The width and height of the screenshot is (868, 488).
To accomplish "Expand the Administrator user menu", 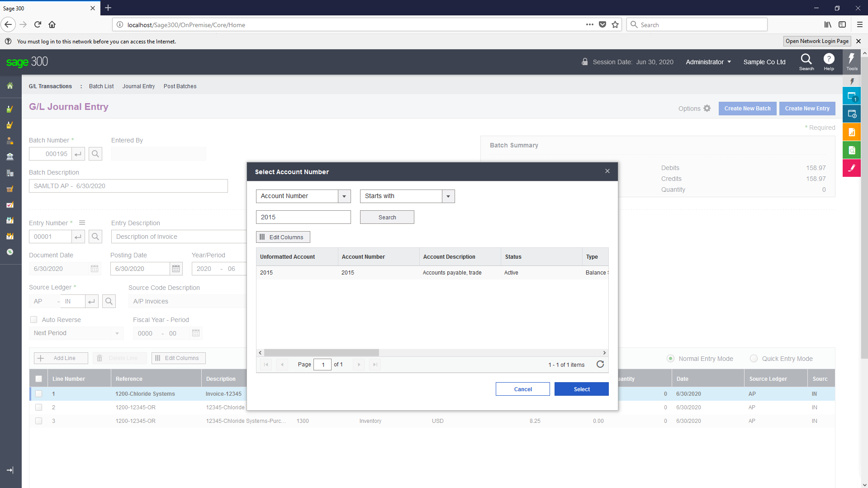I will click(708, 62).
